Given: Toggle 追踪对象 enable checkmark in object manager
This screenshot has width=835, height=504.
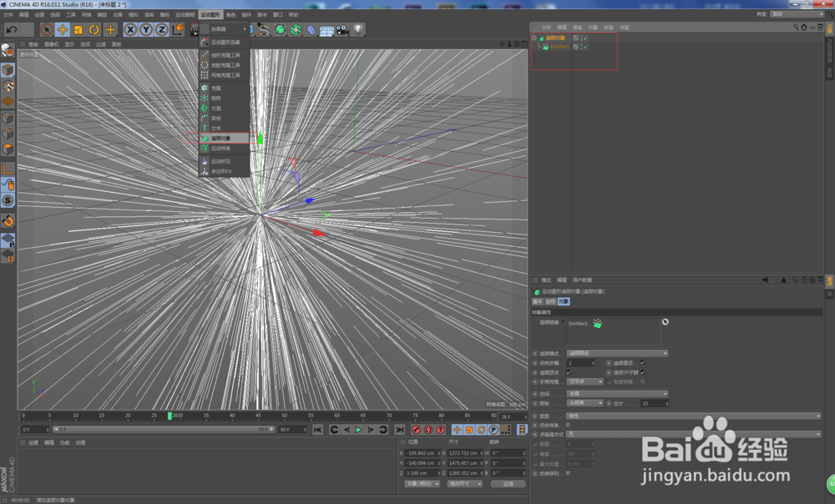Looking at the screenshot, I should pos(585,38).
